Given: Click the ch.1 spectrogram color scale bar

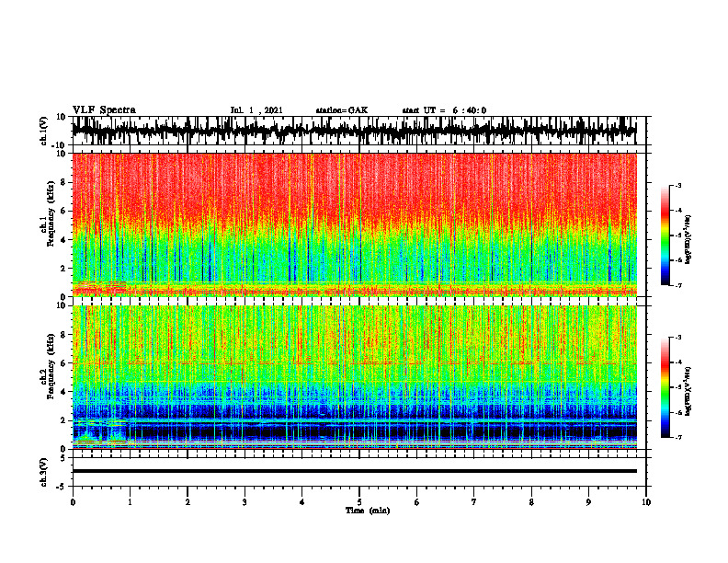Looking at the screenshot, I should click(665, 236).
